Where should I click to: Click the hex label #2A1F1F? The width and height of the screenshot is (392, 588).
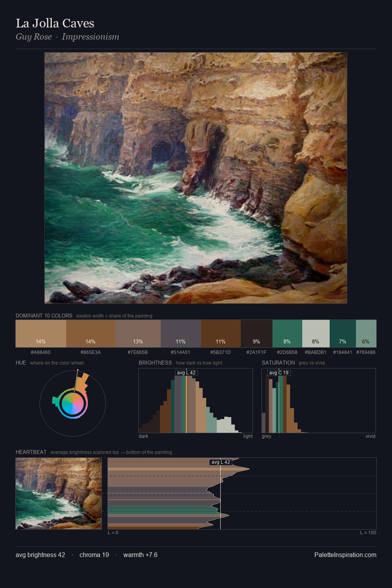256,352
